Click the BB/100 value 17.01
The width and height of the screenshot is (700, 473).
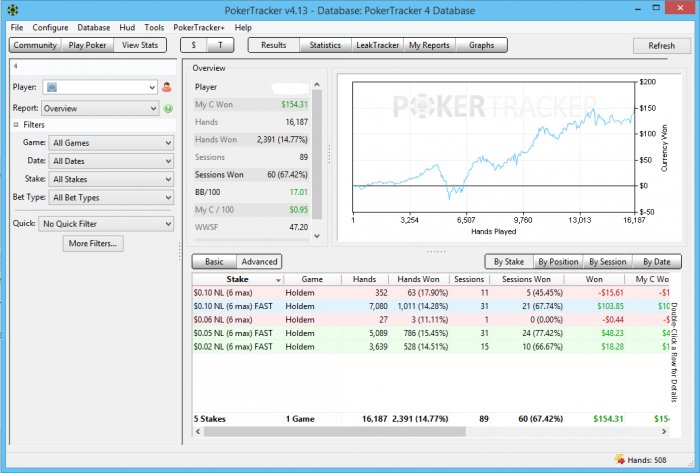click(x=299, y=192)
